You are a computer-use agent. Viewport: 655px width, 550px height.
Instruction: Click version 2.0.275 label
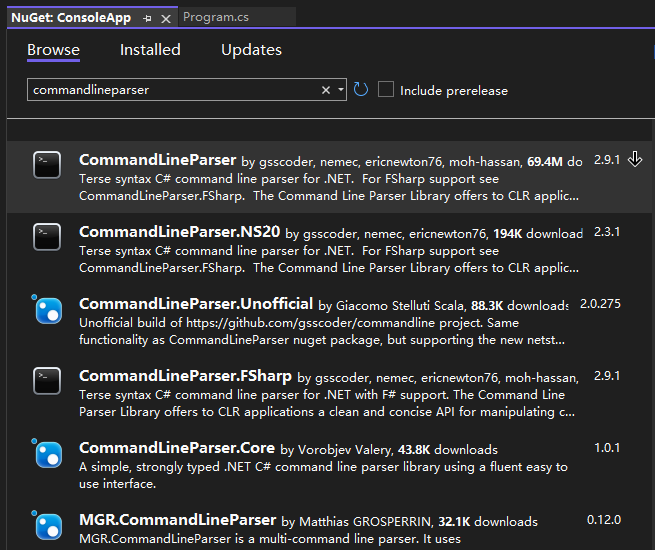[600, 304]
